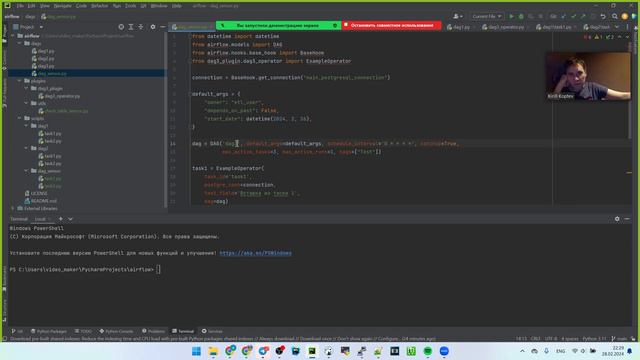The width and height of the screenshot is (640, 360).
Task: Collapse the scripts folder in tree
Action: 20,118
